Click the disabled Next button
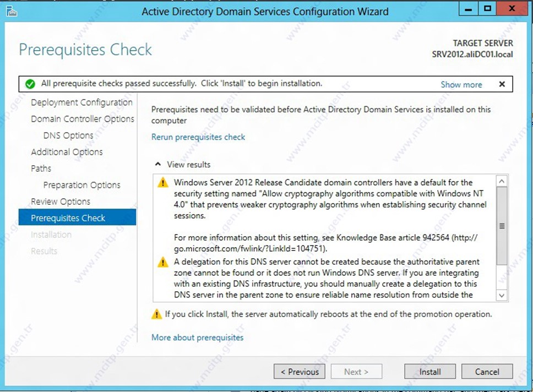This screenshot has height=392, width=533. (x=356, y=372)
